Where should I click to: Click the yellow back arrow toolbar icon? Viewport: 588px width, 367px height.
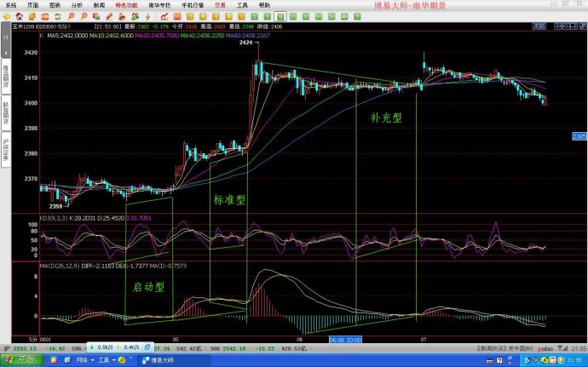click(x=6, y=15)
